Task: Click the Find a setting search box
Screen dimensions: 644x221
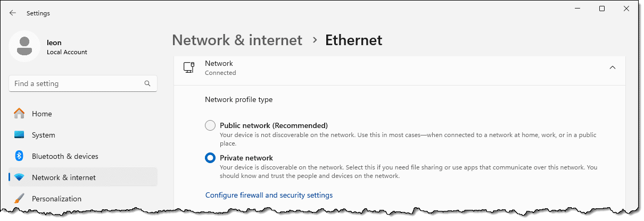Action: coord(83,83)
